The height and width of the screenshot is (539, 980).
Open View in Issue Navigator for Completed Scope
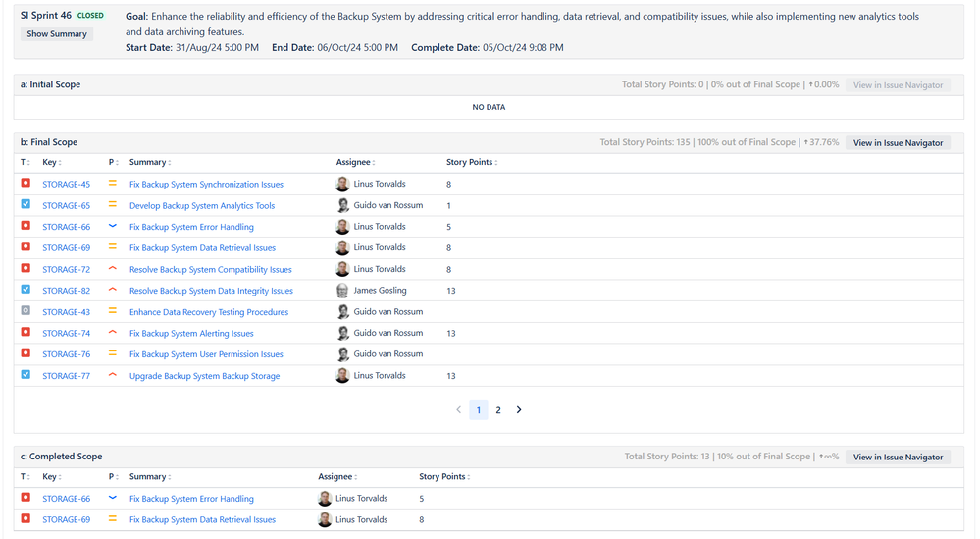tap(899, 458)
